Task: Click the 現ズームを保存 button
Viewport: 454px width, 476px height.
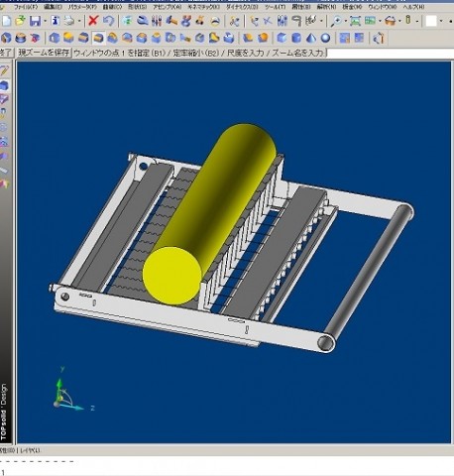Action: pos(44,53)
